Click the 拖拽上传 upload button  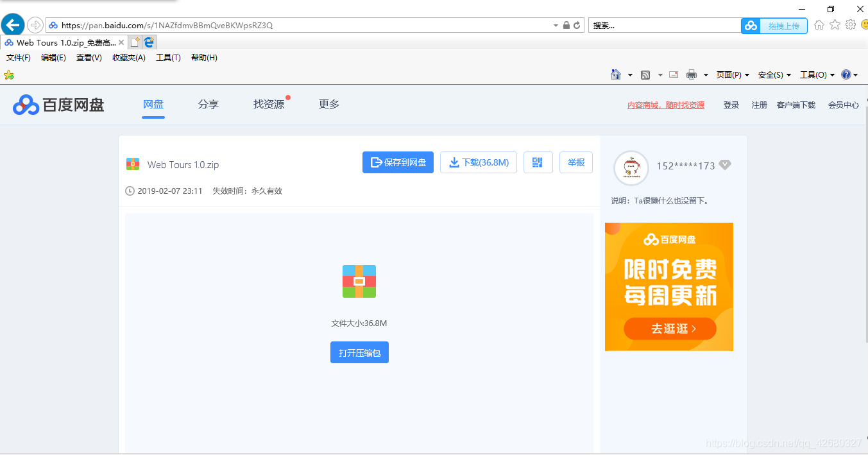pos(774,26)
